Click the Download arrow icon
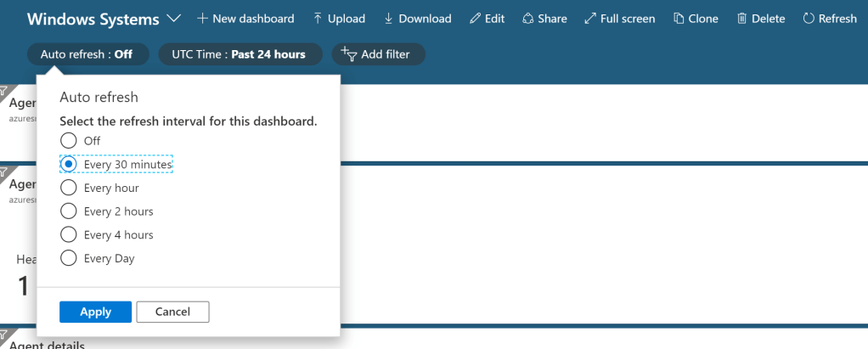Viewport: 868px width, 349px height. coord(388,19)
